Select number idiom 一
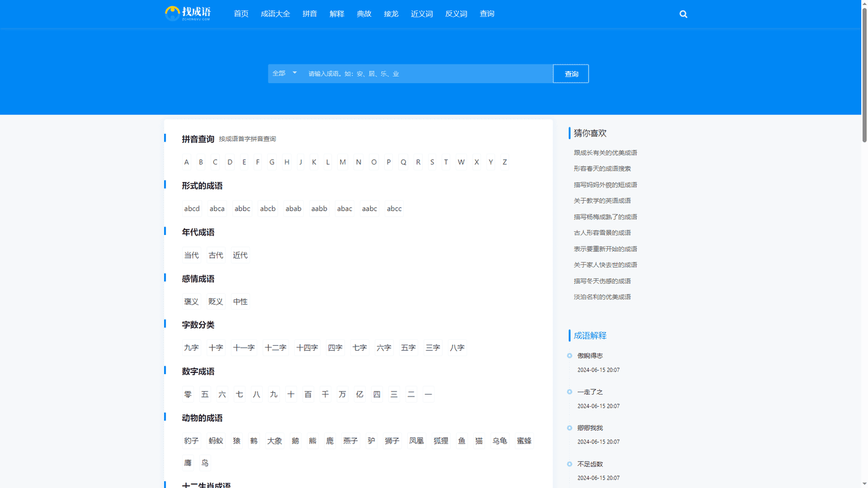Screen dimensions: 868x488 428,395
